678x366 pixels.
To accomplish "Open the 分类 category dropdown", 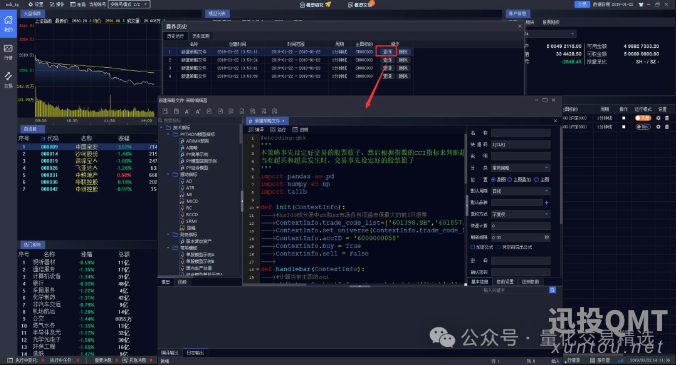I will (521, 168).
